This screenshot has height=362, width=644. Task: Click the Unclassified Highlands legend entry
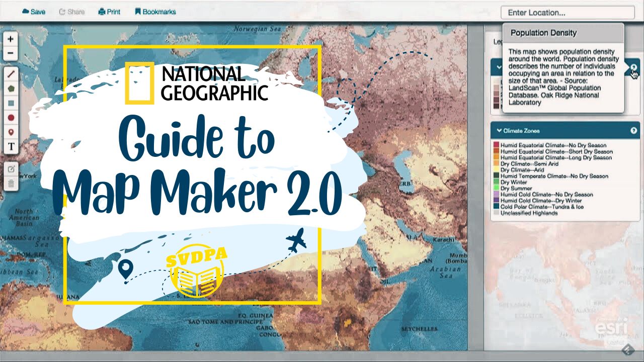pyautogui.click(x=529, y=213)
